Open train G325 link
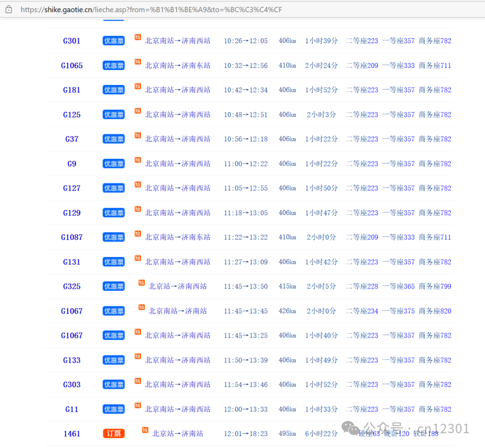 point(72,287)
